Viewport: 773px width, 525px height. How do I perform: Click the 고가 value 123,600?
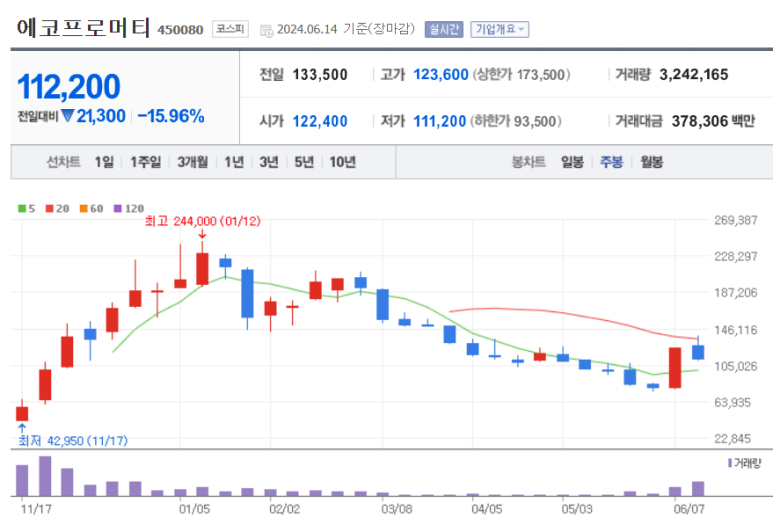click(441, 74)
